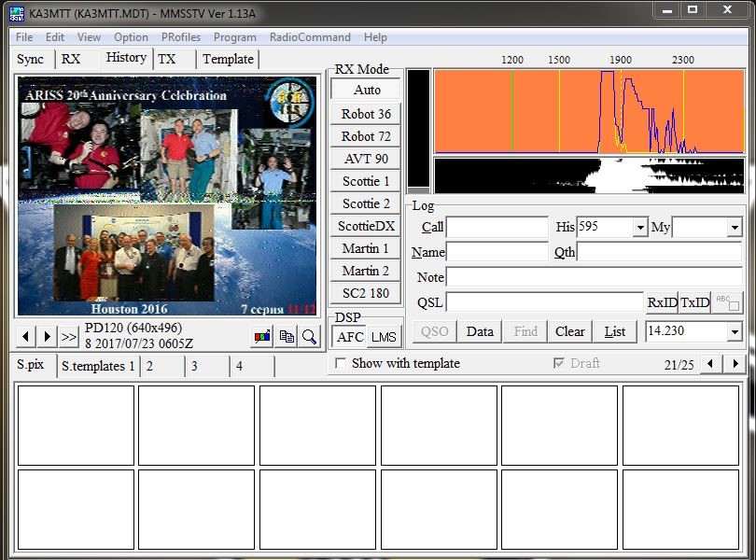The width and height of the screenshot is (756, 560).
Task: Click the ABC text ID icon button
Action: (727, 302)
